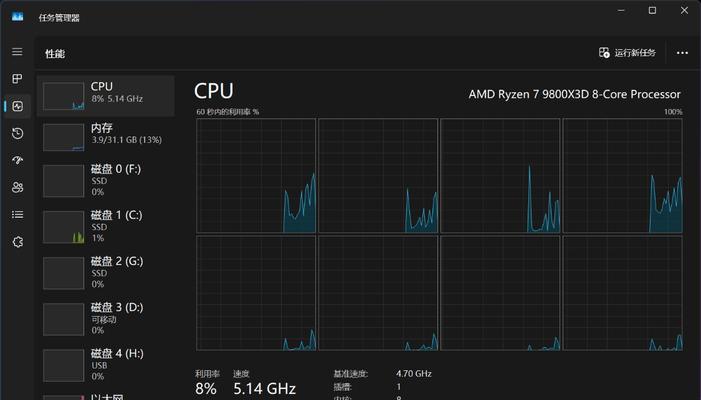
Task: Select the CPU resource in sidebar
Action: (x=106, y=96)
